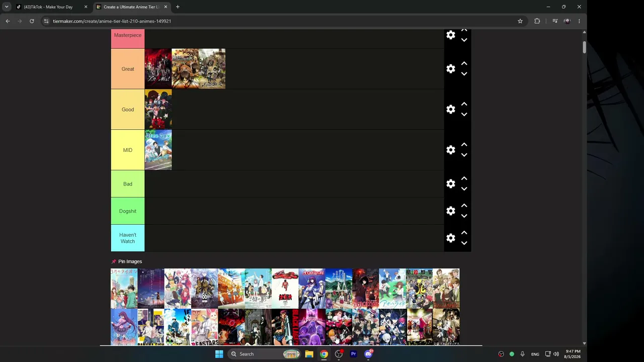The width and height of the screenshot is (644, 362).
Task: Close the Create a Ultimate Anime Tier List tab
Action: [x=166, y=7]
